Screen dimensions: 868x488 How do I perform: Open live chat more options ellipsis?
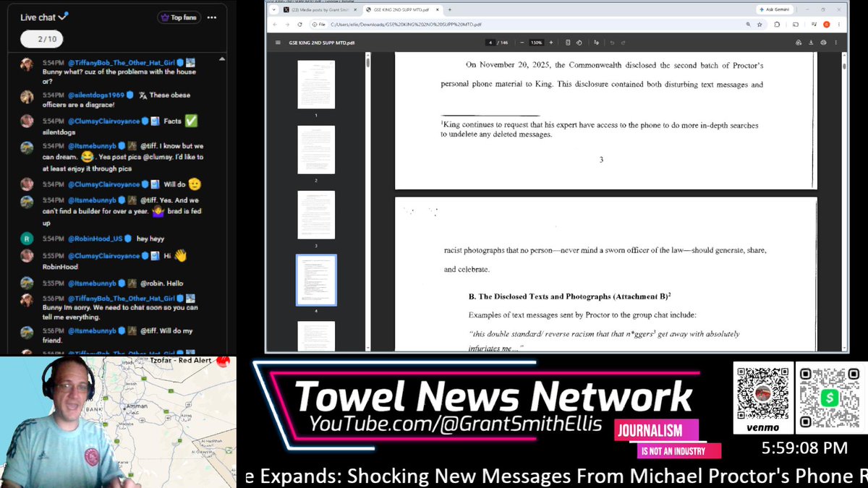(x=211, y=17)
